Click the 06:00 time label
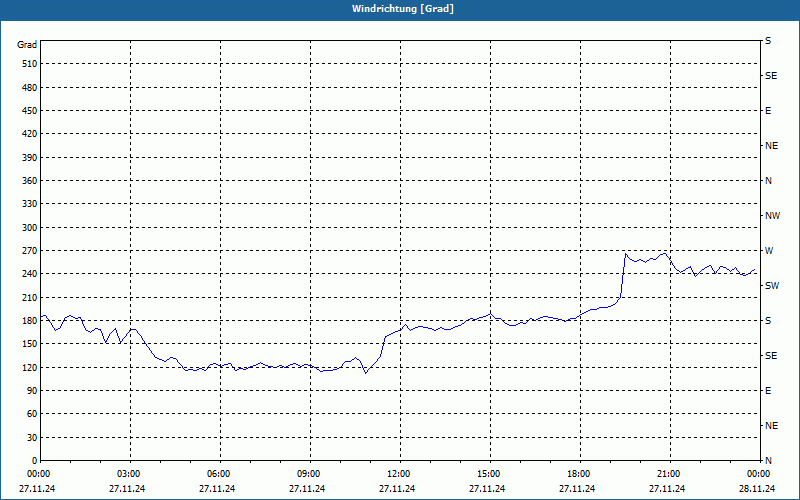Viewport: 800px width, 500px height. (x=220, y=474)
